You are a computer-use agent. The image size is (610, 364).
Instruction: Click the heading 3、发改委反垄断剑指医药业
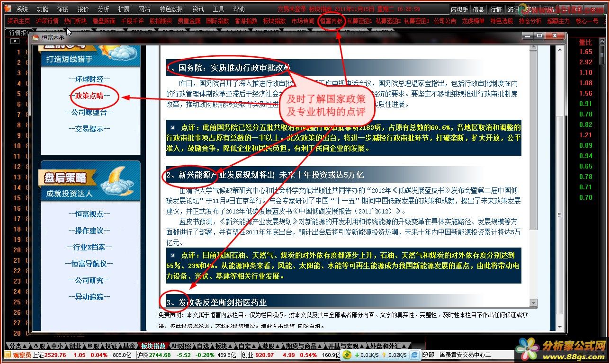(216, 302)
